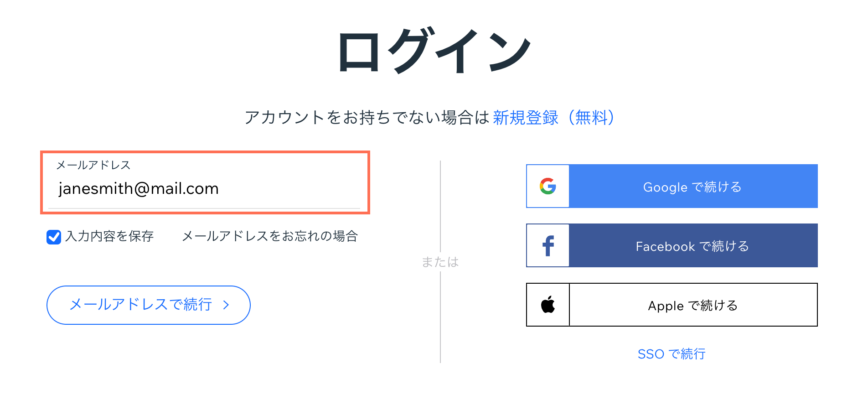
Task: Continue with the Google で続ける label
Action: point(692,187)
